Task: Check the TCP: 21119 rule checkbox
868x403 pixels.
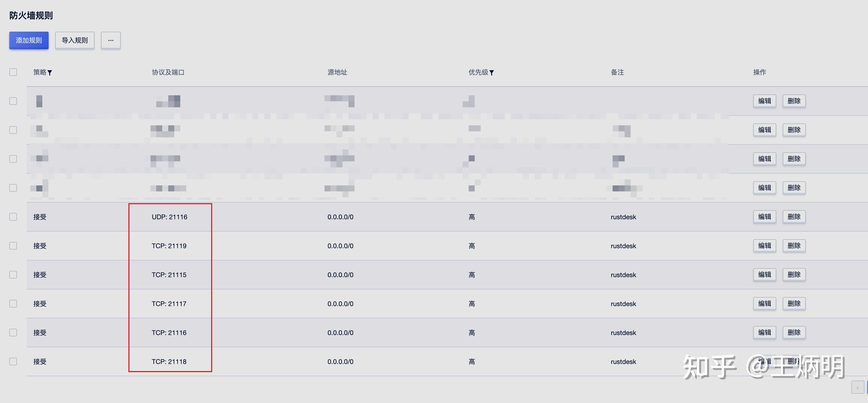Action: 13,246
